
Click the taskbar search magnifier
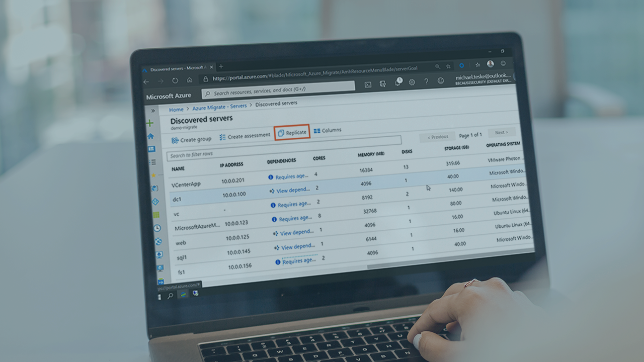coord(170,296)
